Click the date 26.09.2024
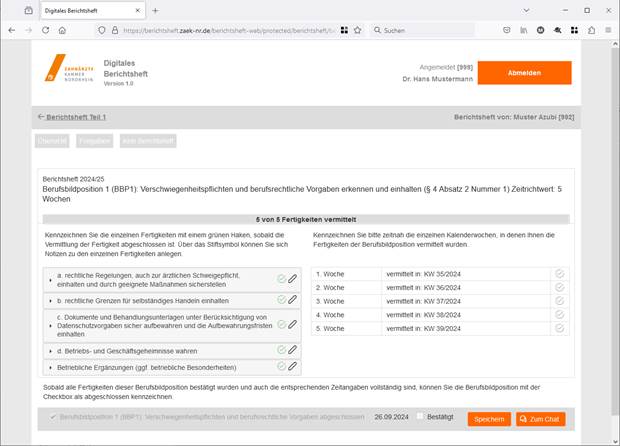The image size is (620, 446). tap(391, 417)
